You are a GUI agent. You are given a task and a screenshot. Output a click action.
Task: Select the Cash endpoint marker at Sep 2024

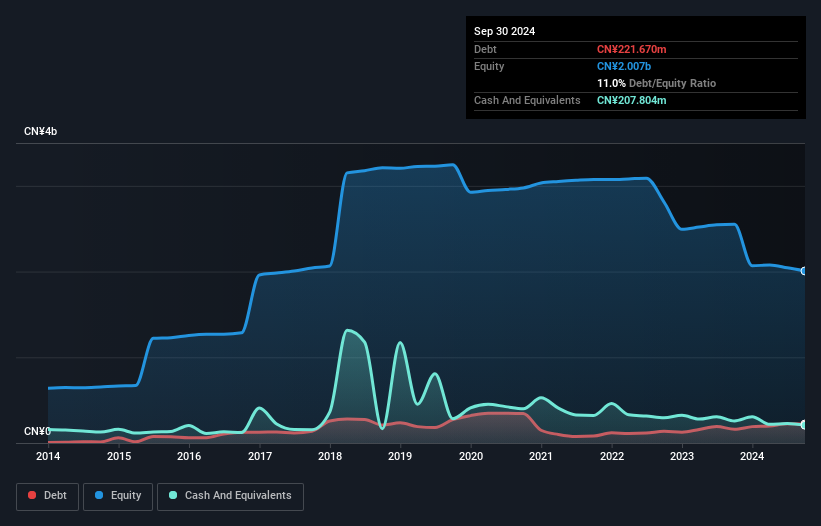pos(804,425)
